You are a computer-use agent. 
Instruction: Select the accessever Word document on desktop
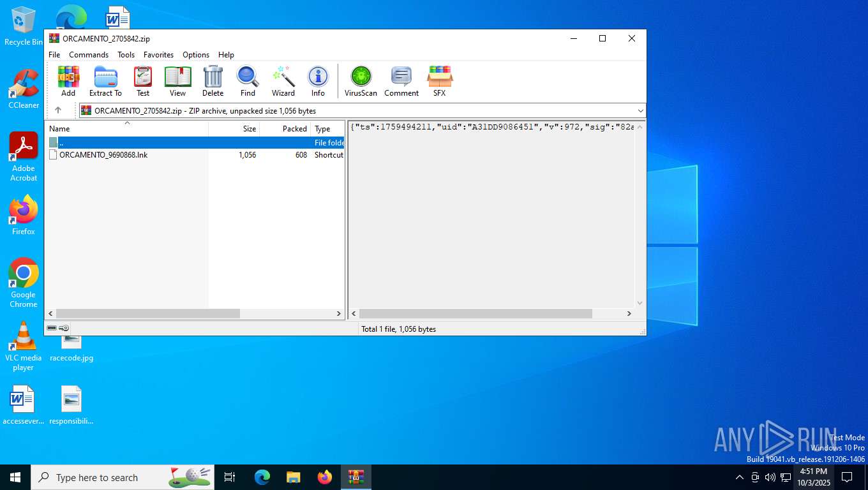point(24,405)
